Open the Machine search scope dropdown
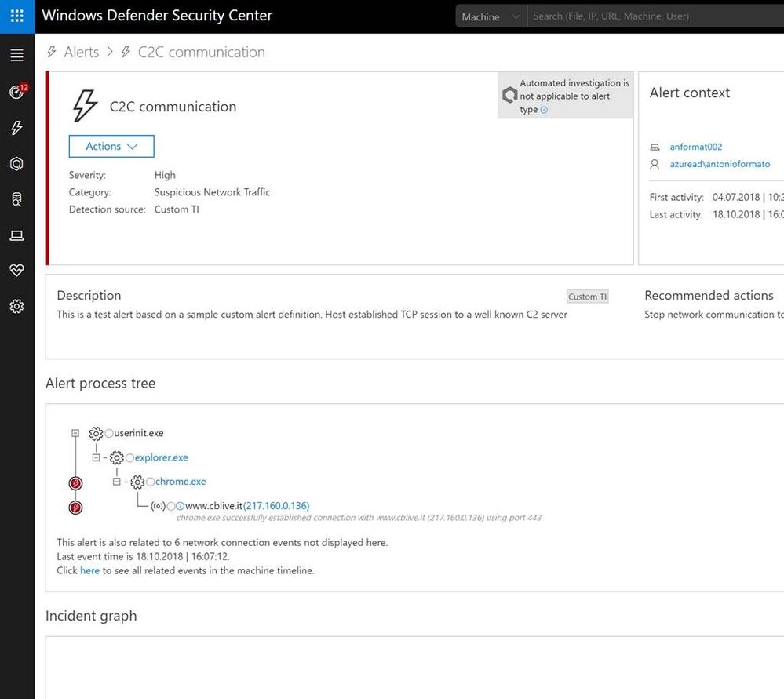Screen dimensions: 784x699 pyautogui.click(x=490, y=16)
